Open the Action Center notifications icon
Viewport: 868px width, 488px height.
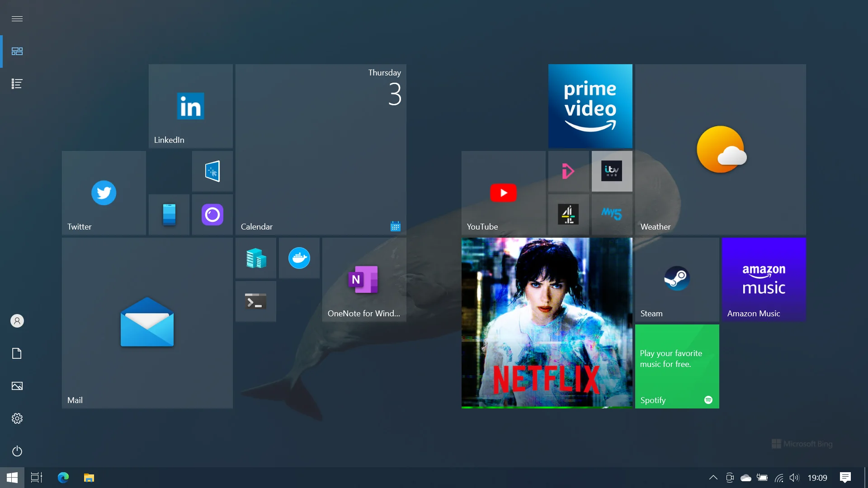pyautogui.click(x=845, y=478)
